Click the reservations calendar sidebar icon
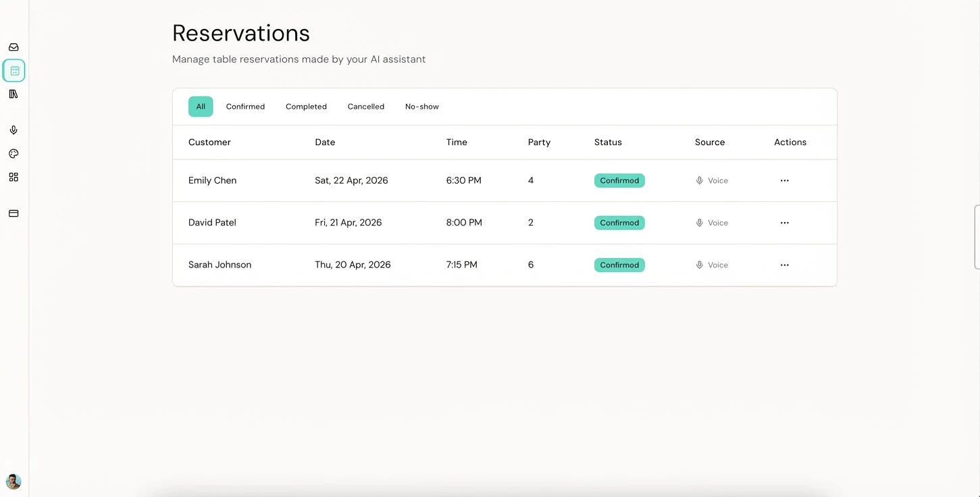This screenshot has width=980, height=497. tap(14, 71)
